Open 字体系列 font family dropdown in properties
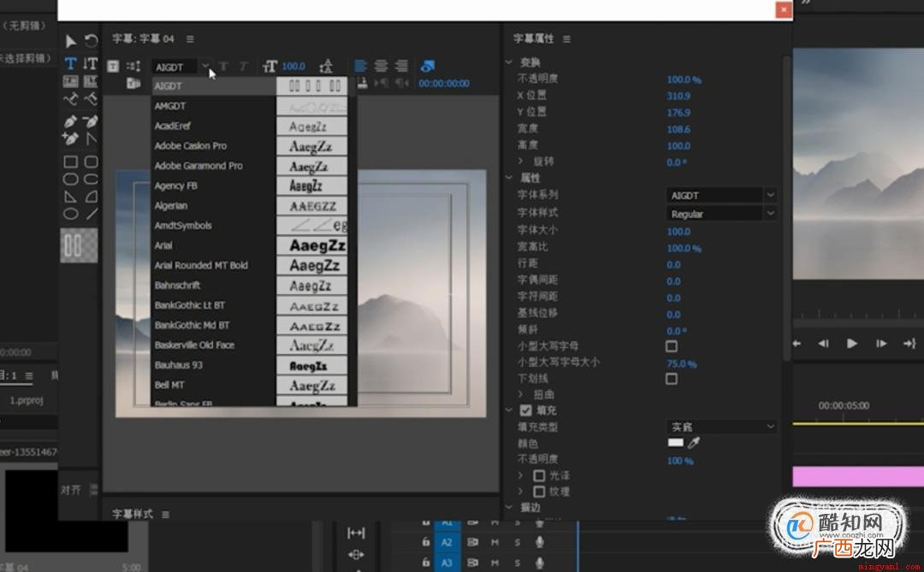 pos(770,194)
